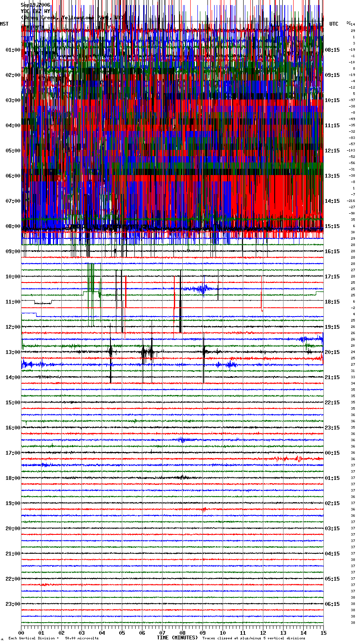
Task: Click the 08:15 UTC time label
Action: tap(332, 50)
